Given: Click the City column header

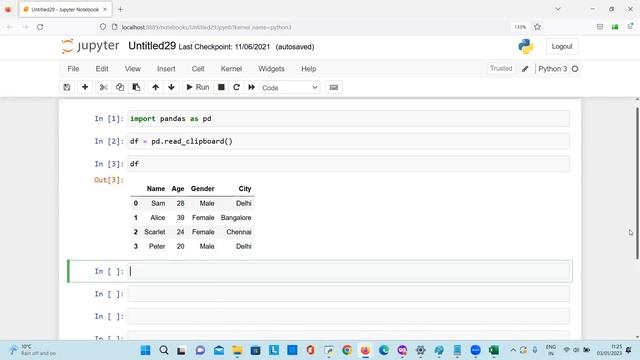Looking at the screenshot, I should pos(245,189).
